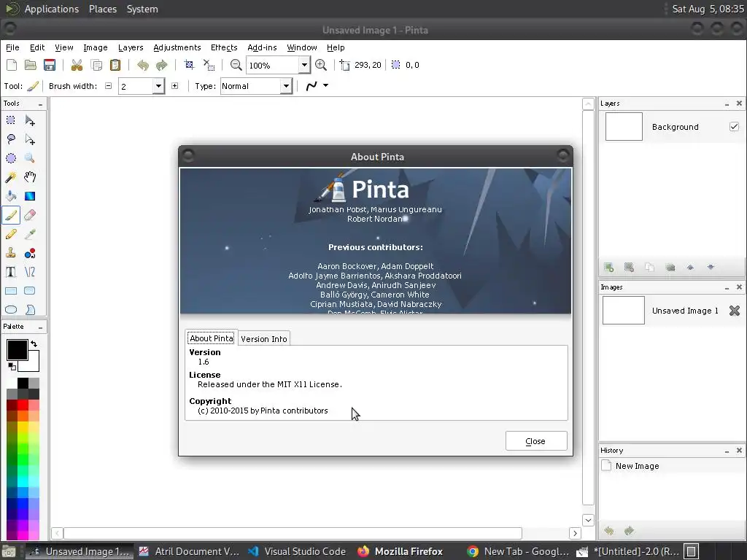Swap primary and secondary colors arrow
Image resolution: width=747 pixels, height=560 pixels.
pyautogui.click(x=34, y=344)
